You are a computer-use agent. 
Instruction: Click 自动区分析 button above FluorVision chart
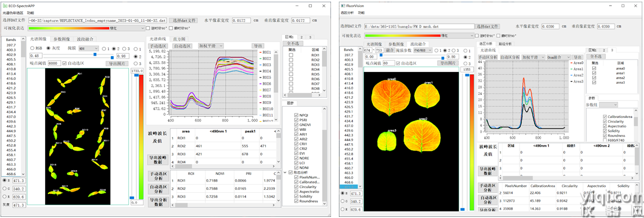click(x=509, y=57)
